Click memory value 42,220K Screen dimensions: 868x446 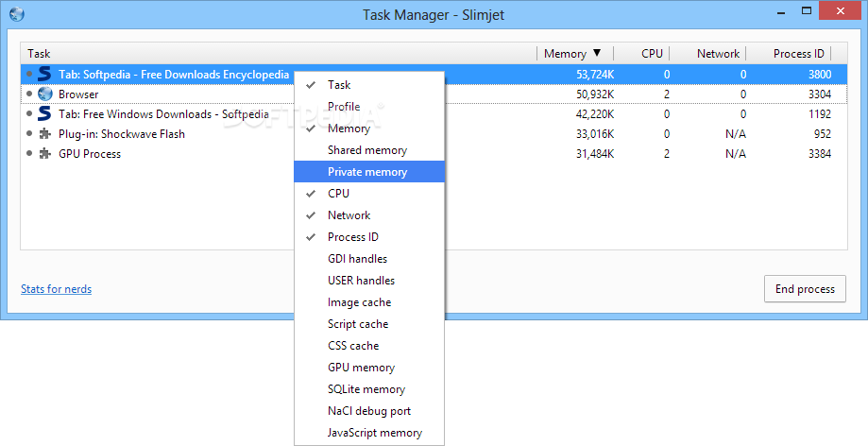click(594, 114)
